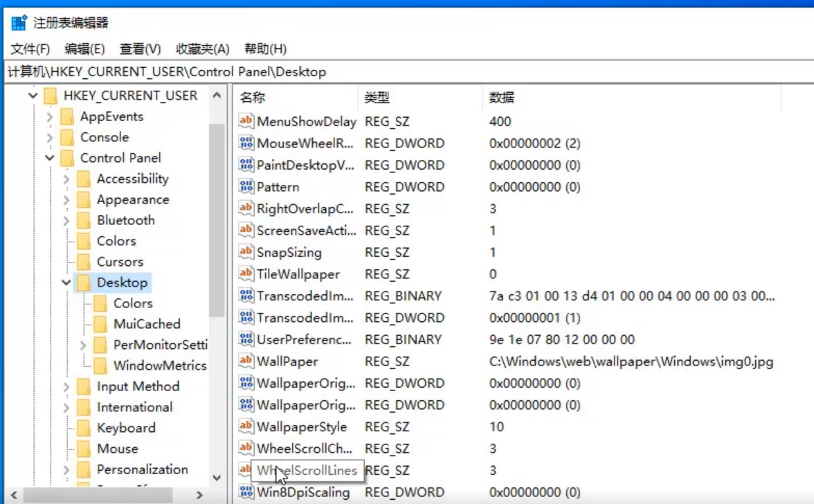Screen dimensions: 814x504
Task: Click the data value 400
Action: pos(500,121)
